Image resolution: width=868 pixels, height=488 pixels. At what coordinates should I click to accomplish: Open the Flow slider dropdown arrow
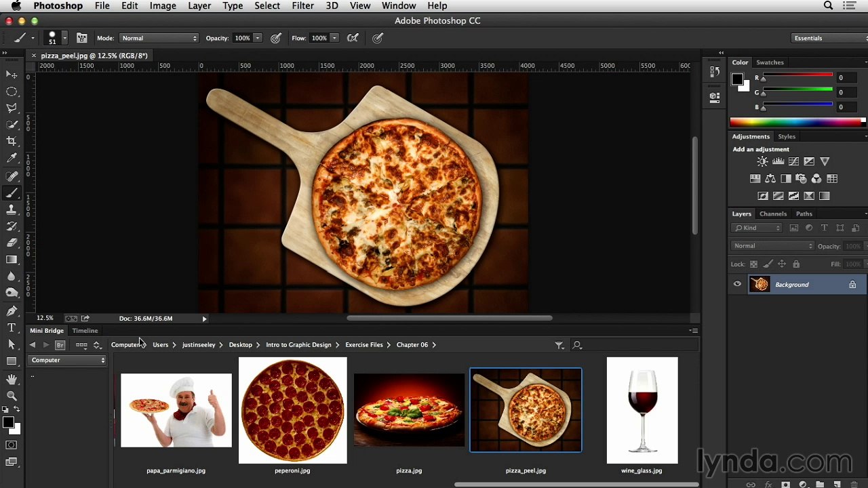coord(334,38)
